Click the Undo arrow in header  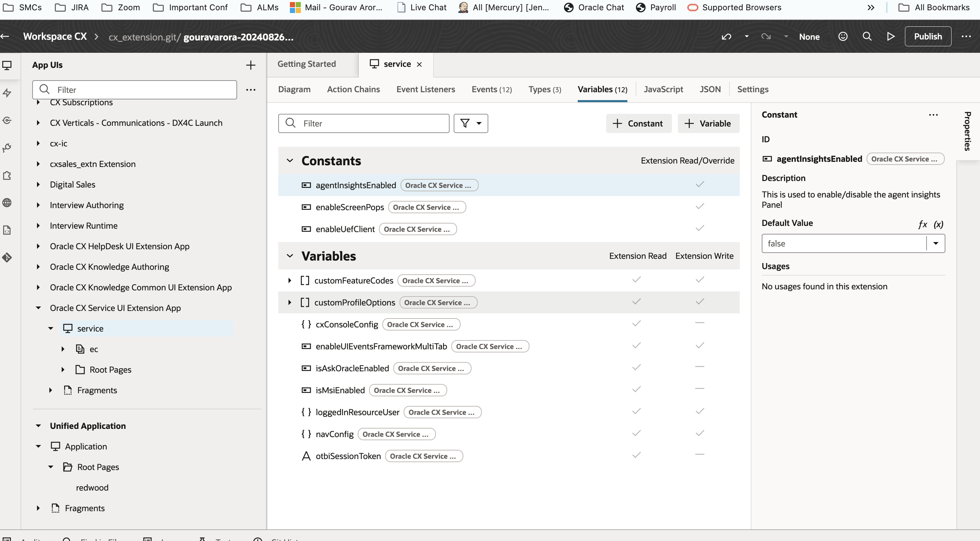(727, 37)
